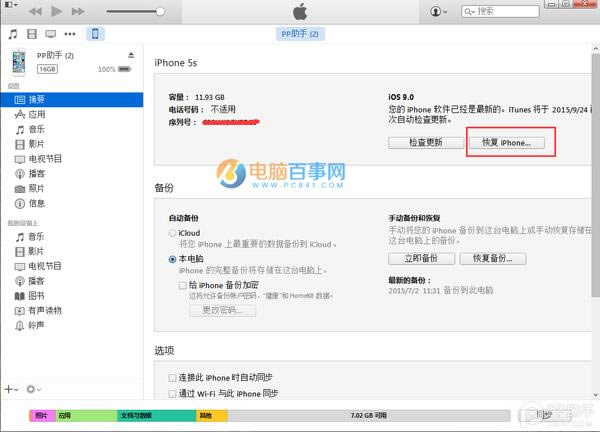Adjust the volume slider knob
The image size is (600, 432).
point(160,11)
